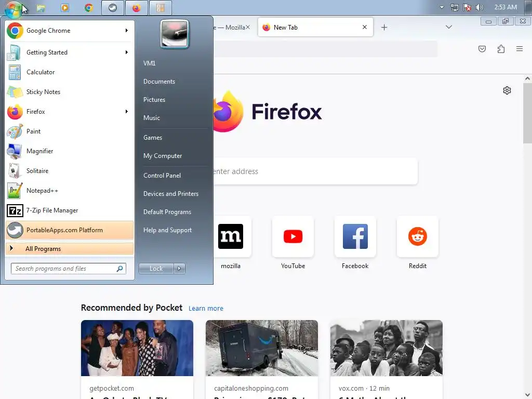Expand Firefox jump list arrow

(x=127, y=112)
